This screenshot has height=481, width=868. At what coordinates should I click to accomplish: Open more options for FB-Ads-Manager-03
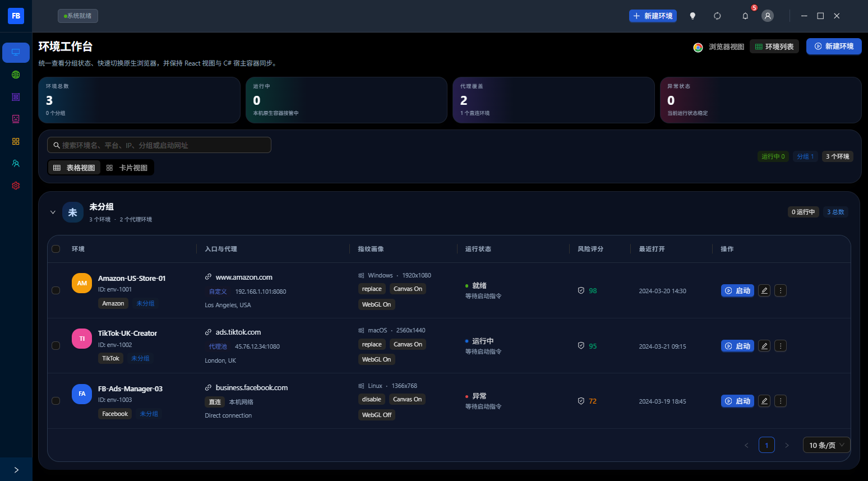pyautogui.click(x=781, y=401)
